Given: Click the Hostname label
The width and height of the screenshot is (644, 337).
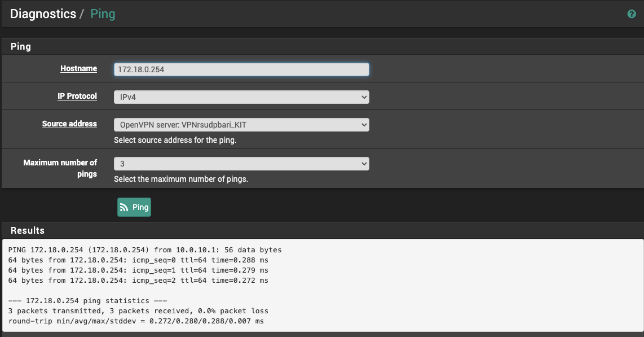Looking at the screenshot, I should point(78,69).
